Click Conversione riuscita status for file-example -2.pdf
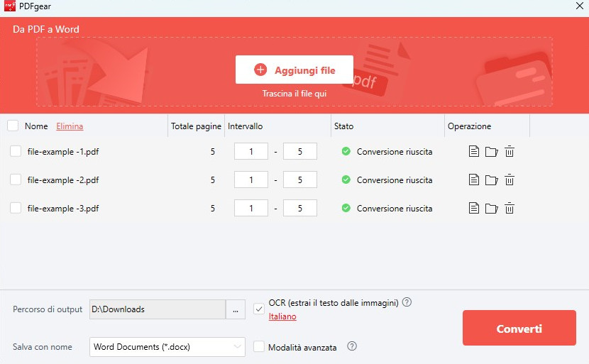The height and width of the screenshot is (364, 589). [x=395, y=180]
